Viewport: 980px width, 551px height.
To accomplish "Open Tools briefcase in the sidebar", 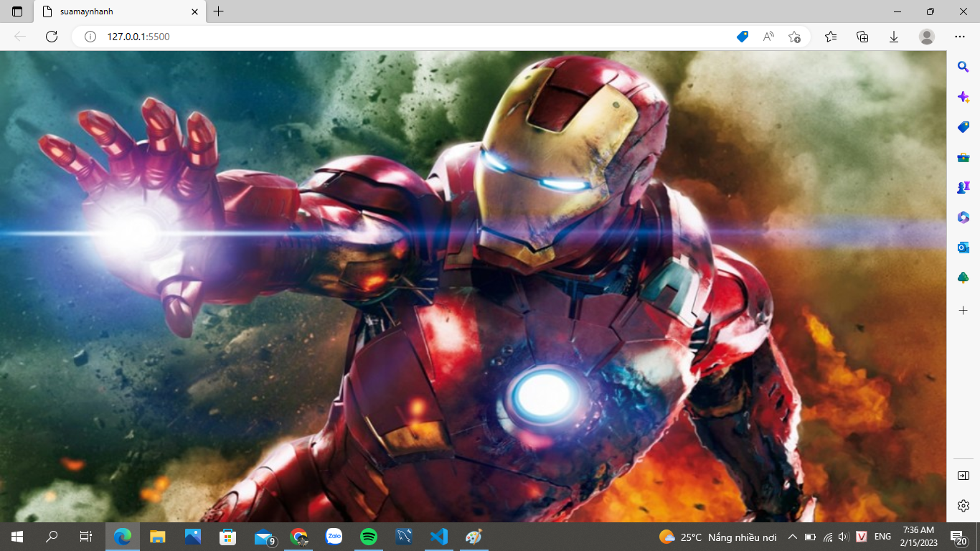I will point(963,157).
